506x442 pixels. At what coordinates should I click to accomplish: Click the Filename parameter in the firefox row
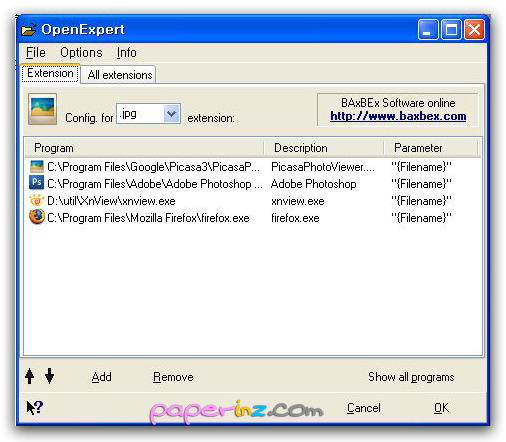(421, 218)
